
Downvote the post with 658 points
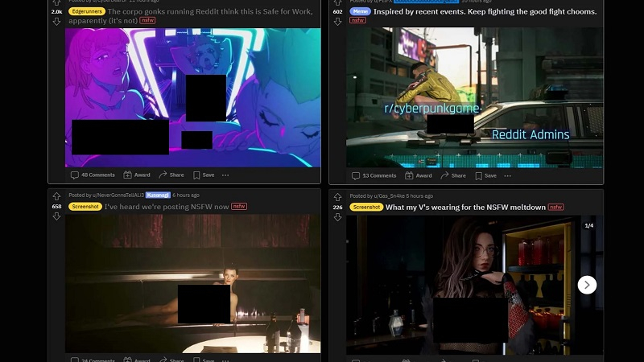(x=56, y=216)
